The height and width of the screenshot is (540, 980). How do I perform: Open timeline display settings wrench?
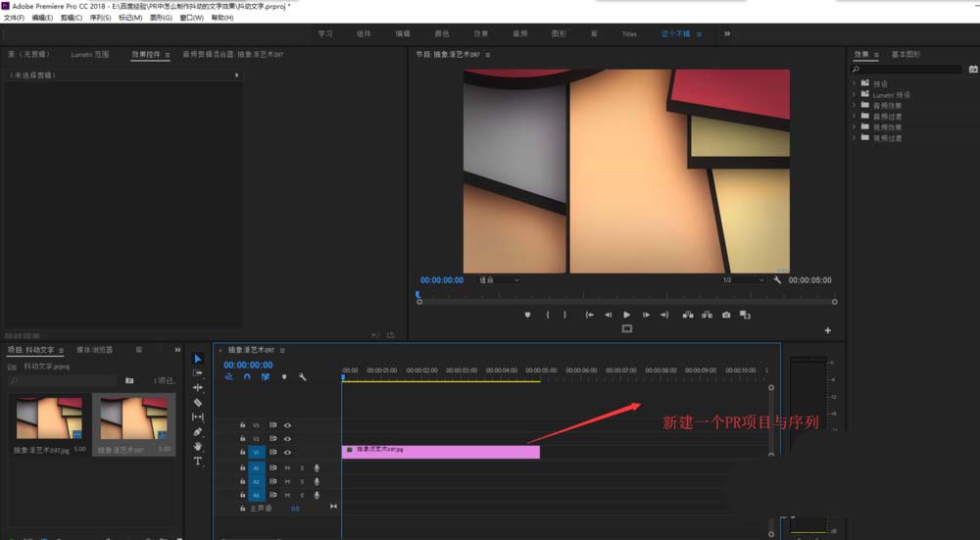[303, 376]
